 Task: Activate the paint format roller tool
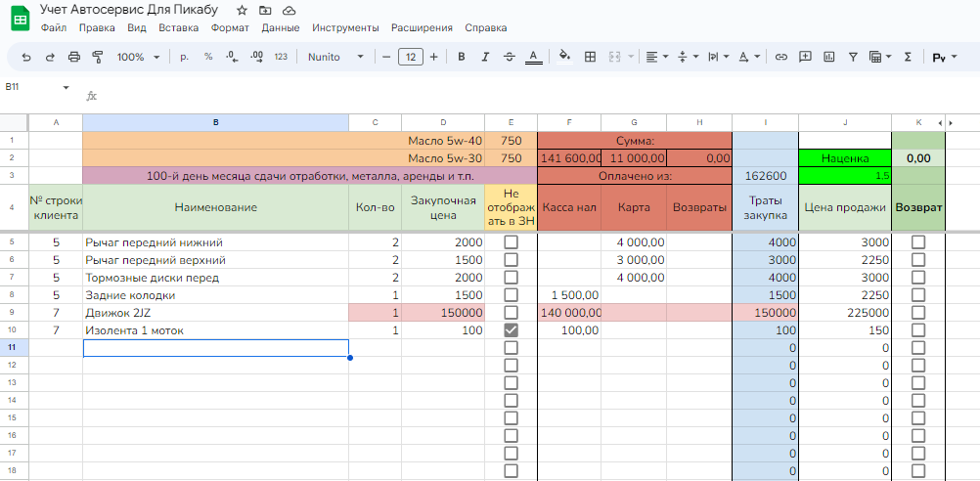(97, 57)
